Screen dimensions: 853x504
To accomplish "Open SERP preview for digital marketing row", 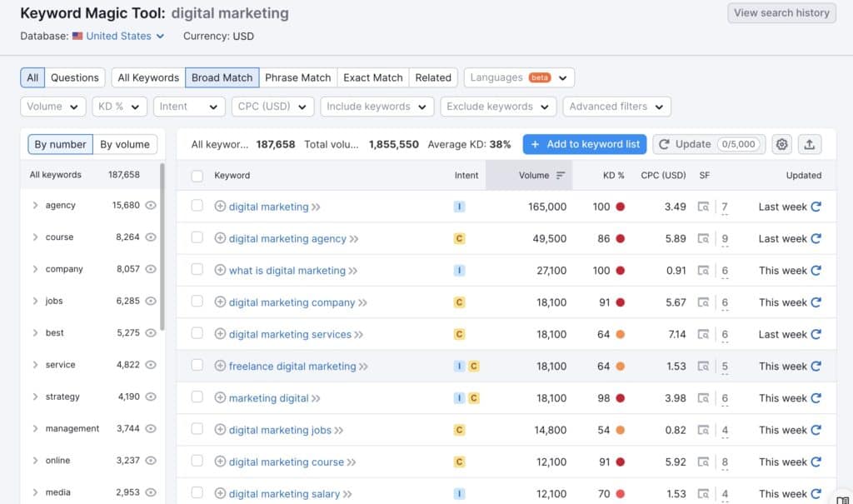I will (705, 207).
